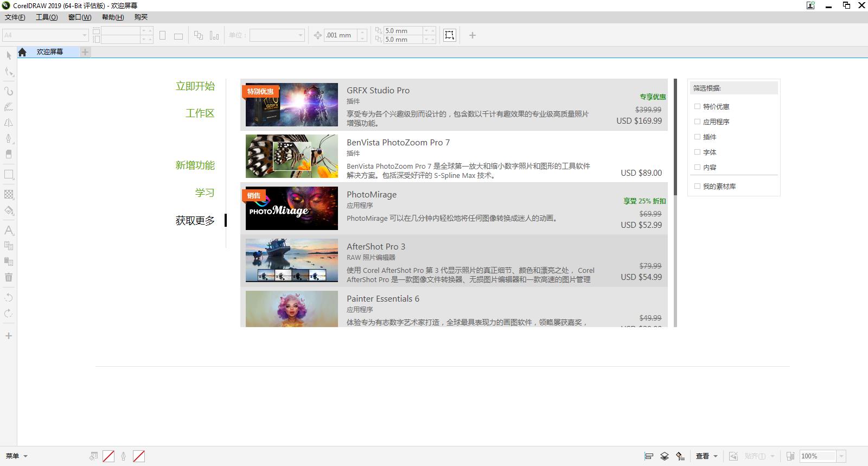Click the bounding box icon in property bar
The height and width of the screenshot is (466, 868).
[x=449, y=35]
